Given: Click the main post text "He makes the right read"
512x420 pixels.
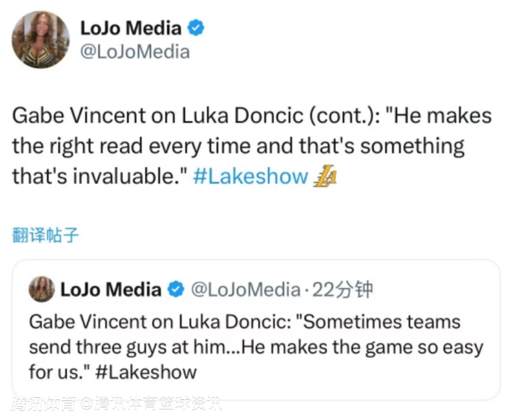Looking at the screenshot, I should (142, 146).
